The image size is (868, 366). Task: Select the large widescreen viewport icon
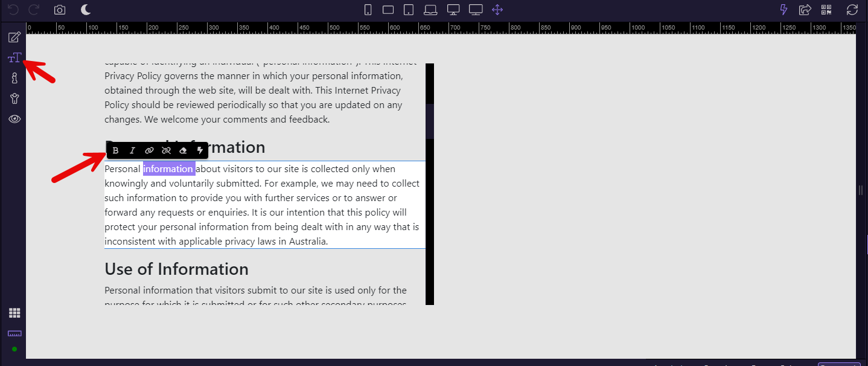point(476,10)
